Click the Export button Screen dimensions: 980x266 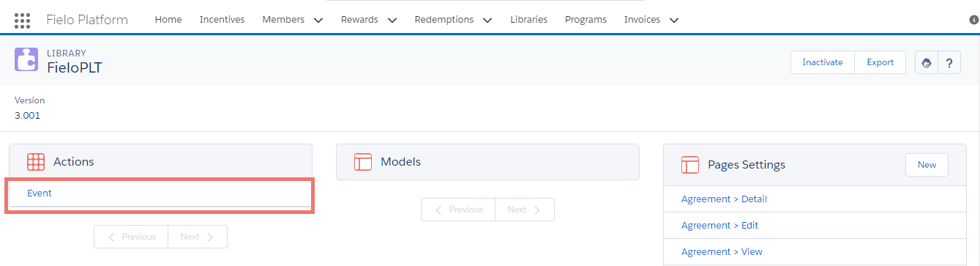point(880,62)
